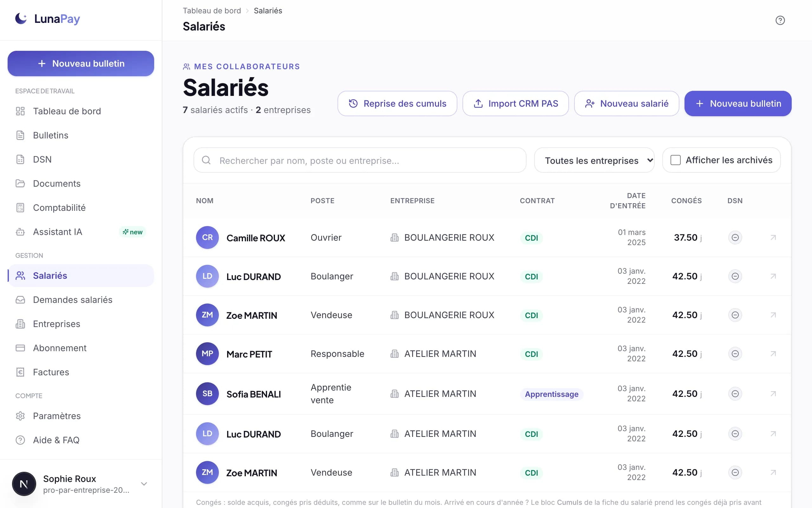
Task: Click DSN status icon for Marc PETIT
Action: click(x=735, y=354)
